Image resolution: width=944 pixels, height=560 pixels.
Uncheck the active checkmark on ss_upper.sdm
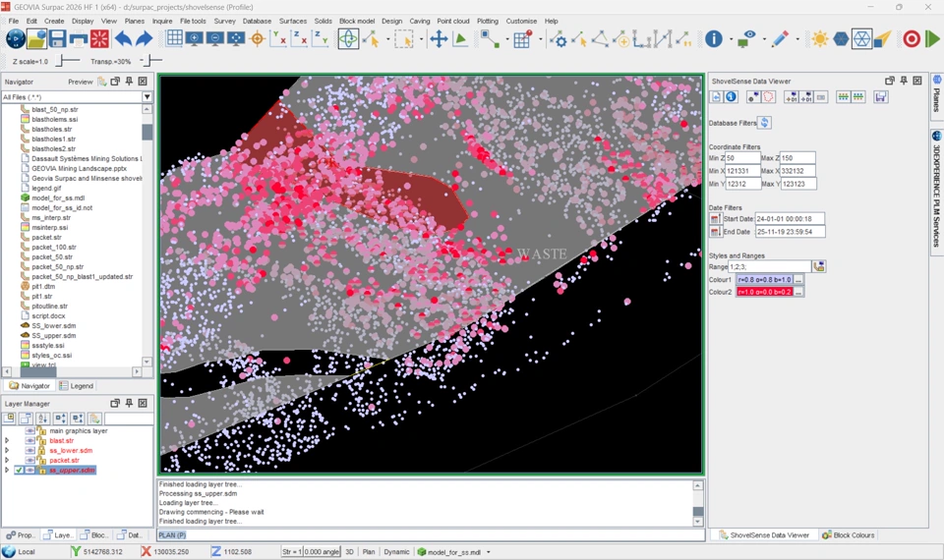point(19,471)
